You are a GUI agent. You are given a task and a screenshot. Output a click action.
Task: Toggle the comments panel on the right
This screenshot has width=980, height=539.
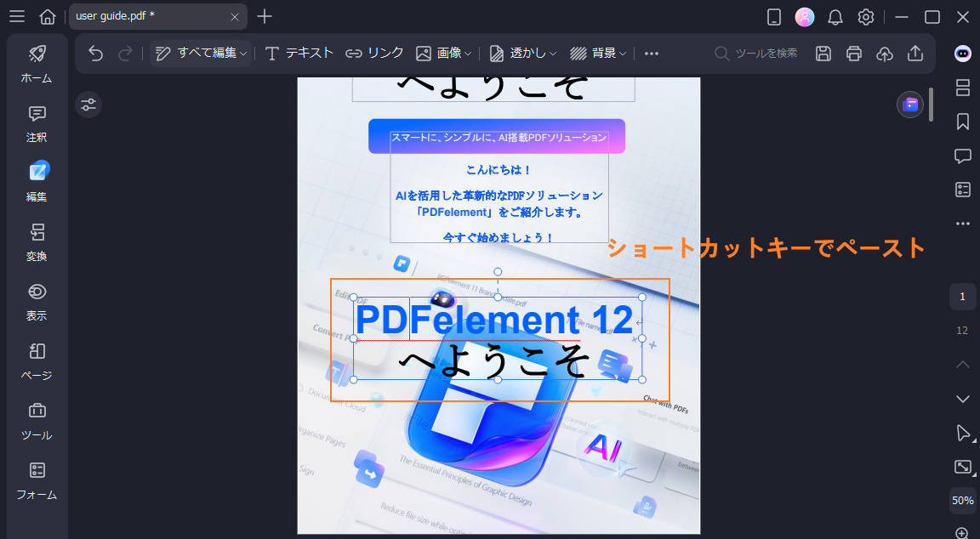[962, 156]
